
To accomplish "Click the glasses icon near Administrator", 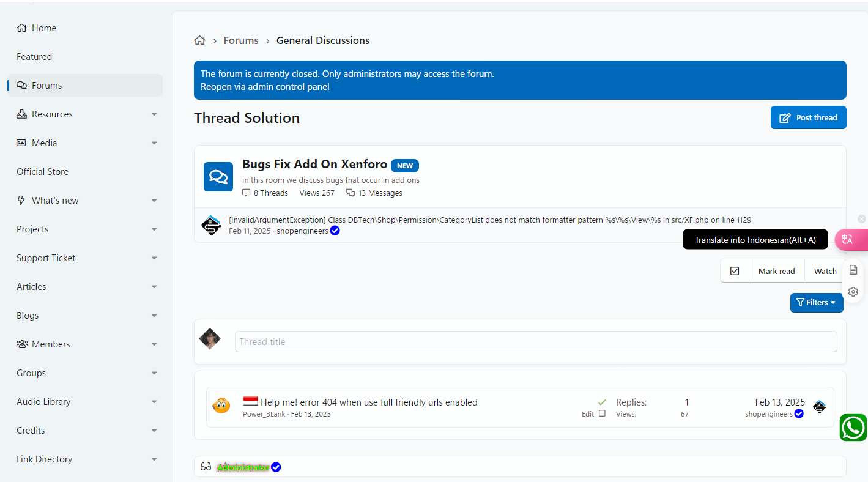I will pyautogui.click(x=206, y=467).
